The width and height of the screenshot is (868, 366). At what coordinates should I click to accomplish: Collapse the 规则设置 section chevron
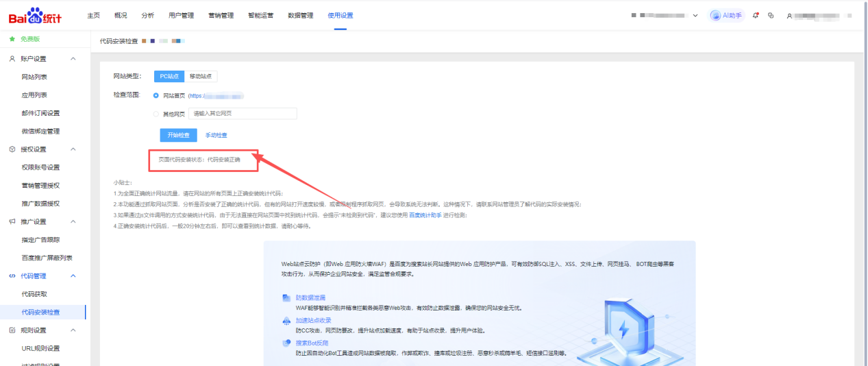pos(73,330)
